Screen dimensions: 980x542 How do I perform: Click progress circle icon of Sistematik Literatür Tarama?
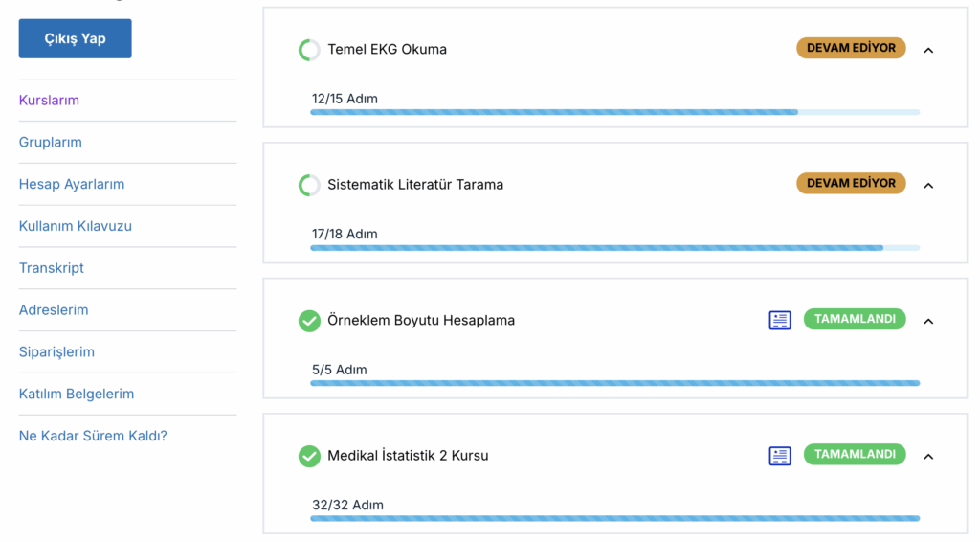coord(309,185)
